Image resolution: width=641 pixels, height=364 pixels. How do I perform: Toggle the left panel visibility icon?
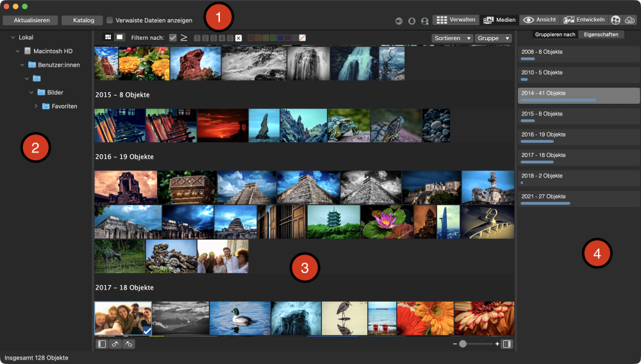click(101, 344)
